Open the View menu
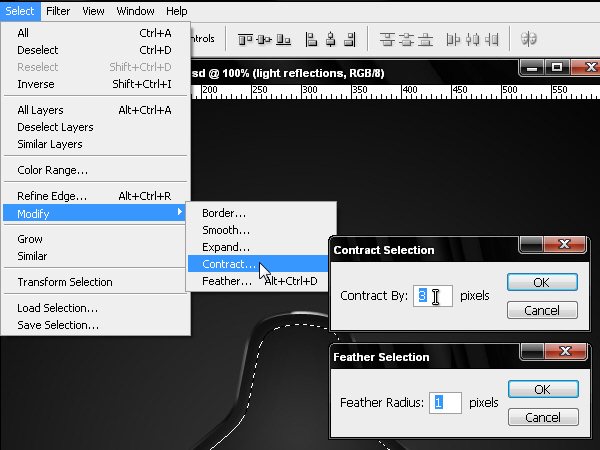The image size is (600, 450). 93,11
